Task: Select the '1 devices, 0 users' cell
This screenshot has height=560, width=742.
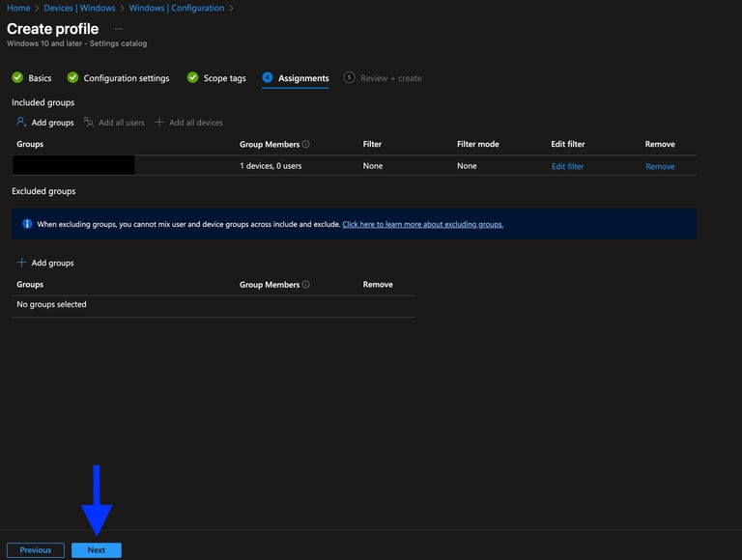Action: [271, 166]
